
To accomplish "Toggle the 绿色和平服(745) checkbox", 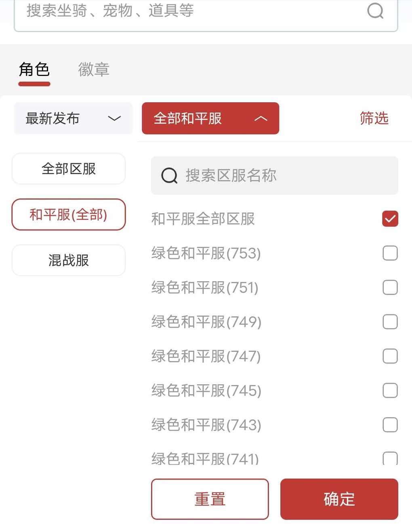I will tap(390, 391).
